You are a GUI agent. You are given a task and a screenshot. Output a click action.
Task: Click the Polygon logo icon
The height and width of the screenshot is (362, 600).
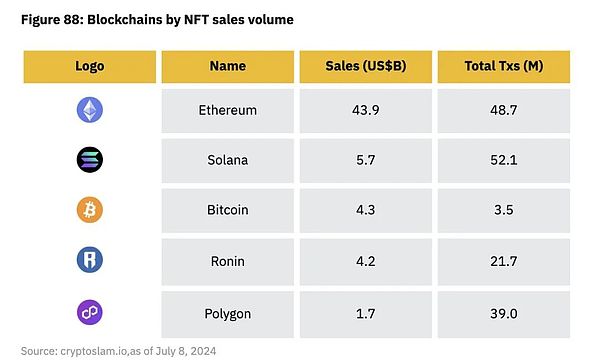[x=90, y=312]
